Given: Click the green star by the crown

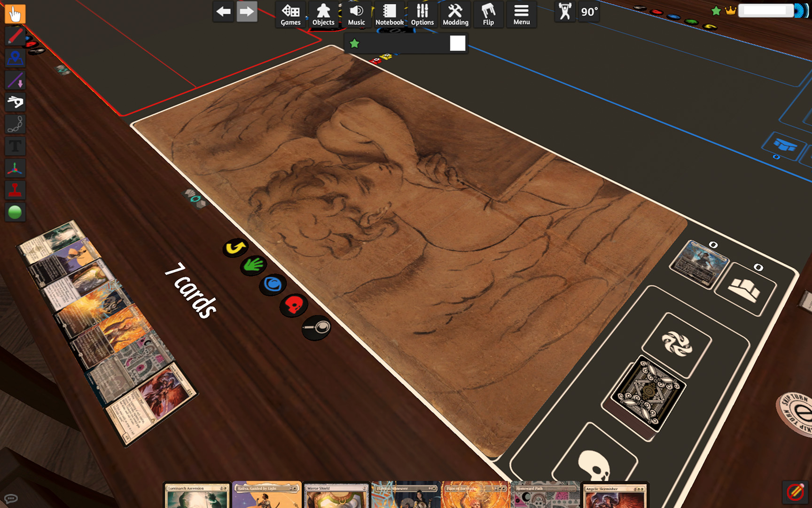Looking at the screenshot, I should [716, 10].
